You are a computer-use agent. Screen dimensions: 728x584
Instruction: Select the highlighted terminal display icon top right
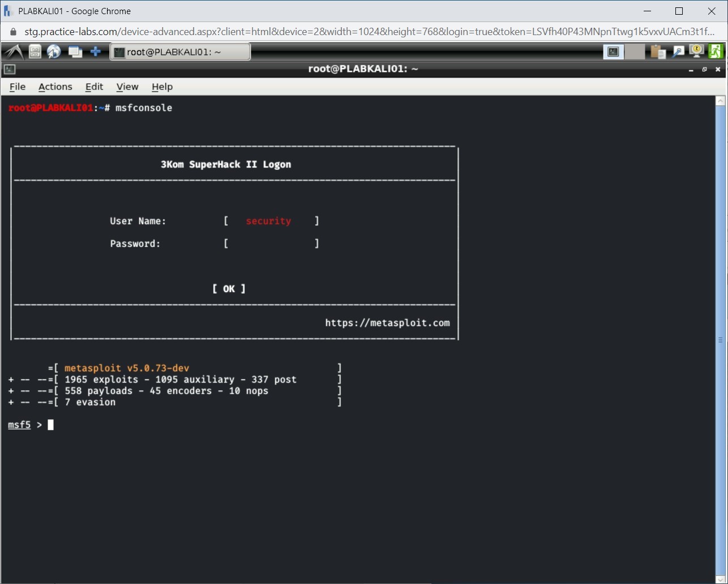[613, 51]
